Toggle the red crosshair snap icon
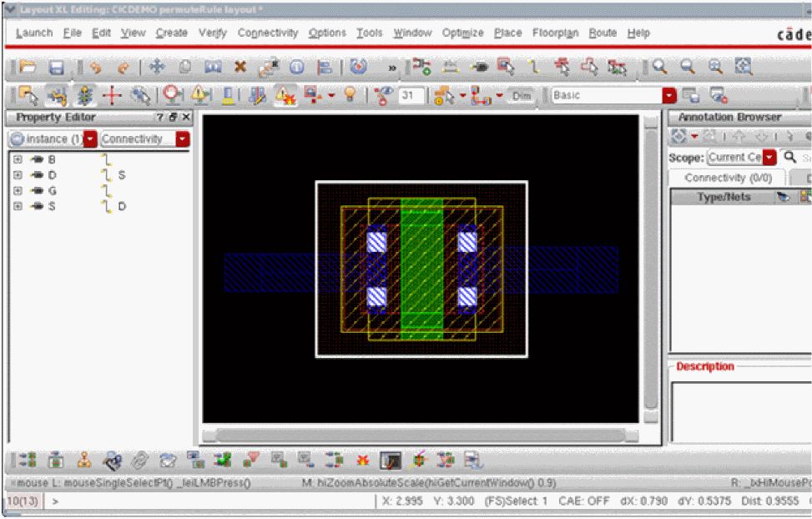 (112, 95)
